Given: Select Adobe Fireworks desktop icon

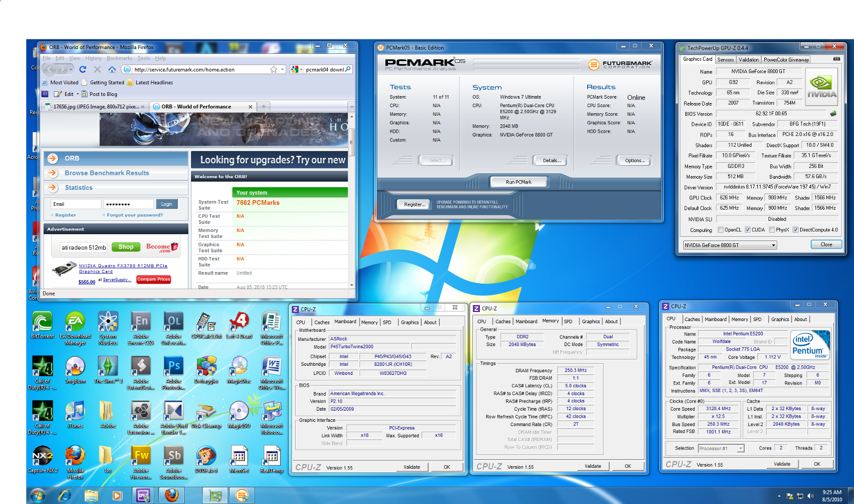Looking at the screenshot, I should coord(141,463).
